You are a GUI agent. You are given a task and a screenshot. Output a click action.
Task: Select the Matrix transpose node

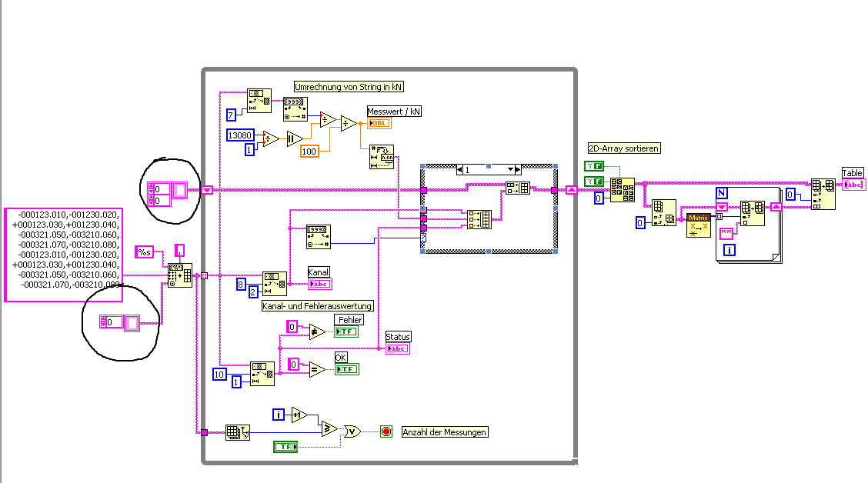699,225
